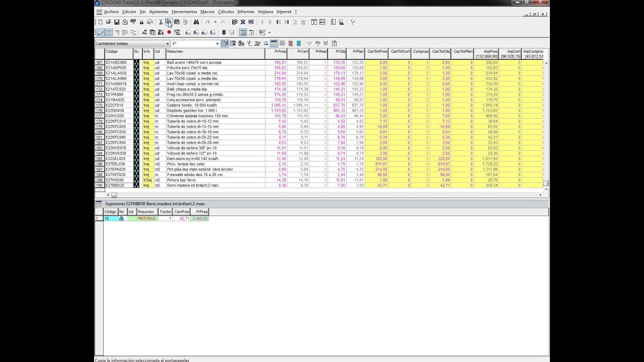Open the Edición menu
The image size is (644, 362).
click(x=129, y=12)
